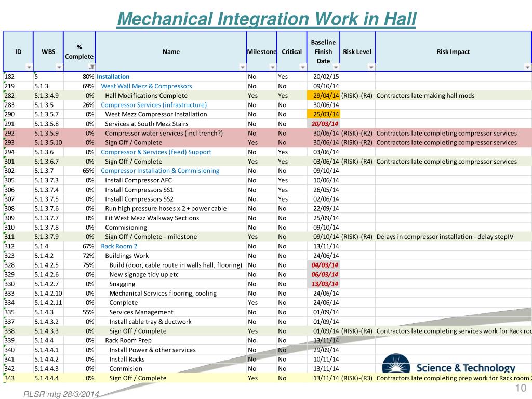This screenshot has width=532, height=399.
Task: Select Sign Off / Complete - milestone cell
Action: click(x=171, y=237)
